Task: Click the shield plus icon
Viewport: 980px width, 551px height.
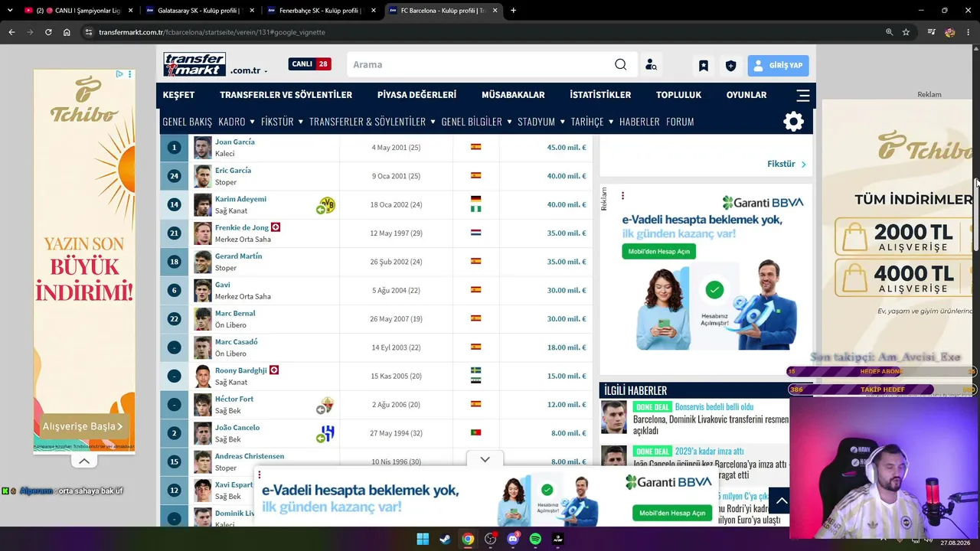Action: click(x=730, y=66)
